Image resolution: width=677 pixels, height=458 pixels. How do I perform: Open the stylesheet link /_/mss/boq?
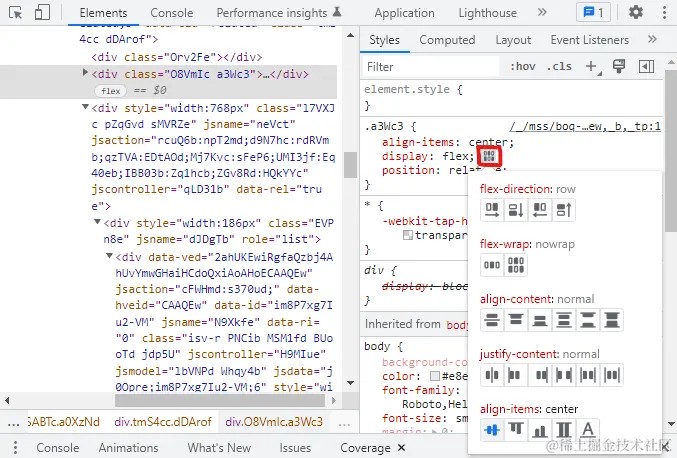585,126
